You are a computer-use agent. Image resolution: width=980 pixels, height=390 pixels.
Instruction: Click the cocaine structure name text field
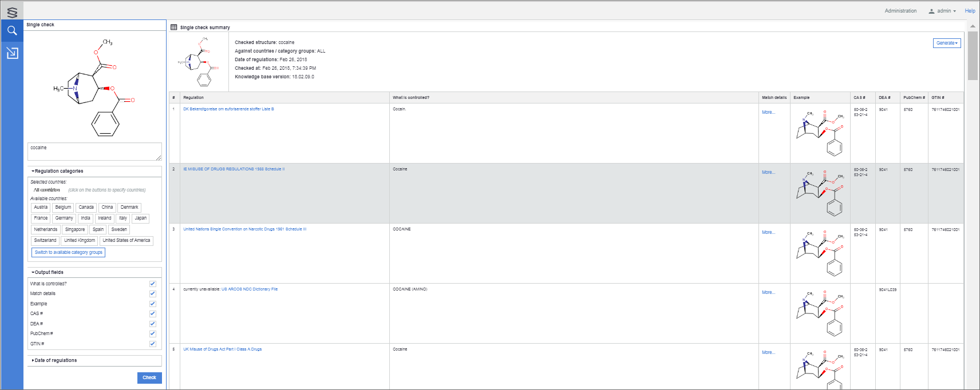pyautogui.click(x=94, y=151)
